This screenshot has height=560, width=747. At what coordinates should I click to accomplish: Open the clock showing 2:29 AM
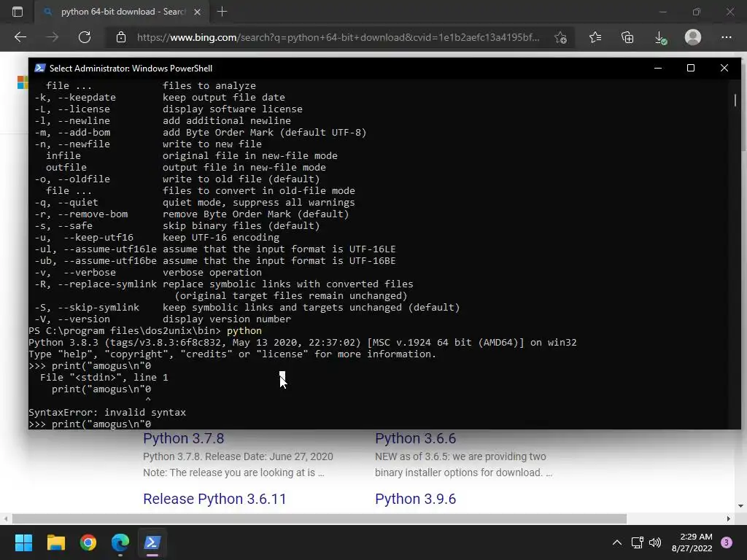point(692,542)
